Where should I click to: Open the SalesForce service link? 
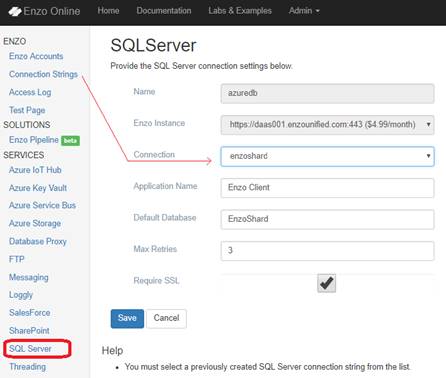click(x=30, y=313)
